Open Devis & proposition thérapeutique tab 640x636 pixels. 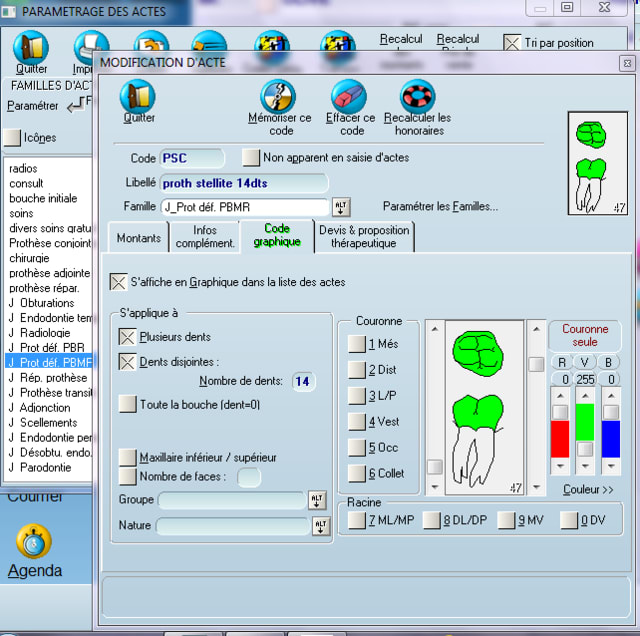point(363,236)
